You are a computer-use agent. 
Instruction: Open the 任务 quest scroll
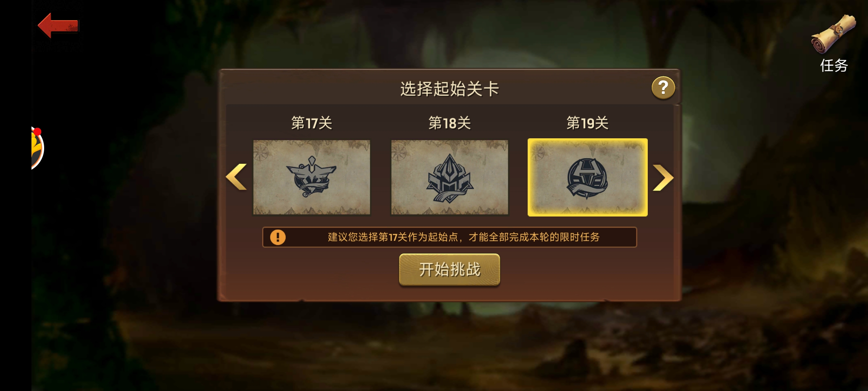pyautogui.click(x=834, y=34)
